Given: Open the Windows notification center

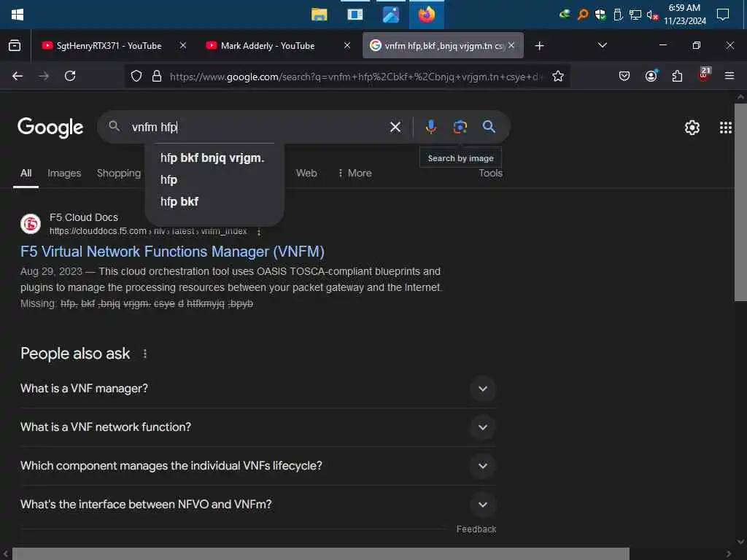Looking at the screenshot, I should [723, 15].
